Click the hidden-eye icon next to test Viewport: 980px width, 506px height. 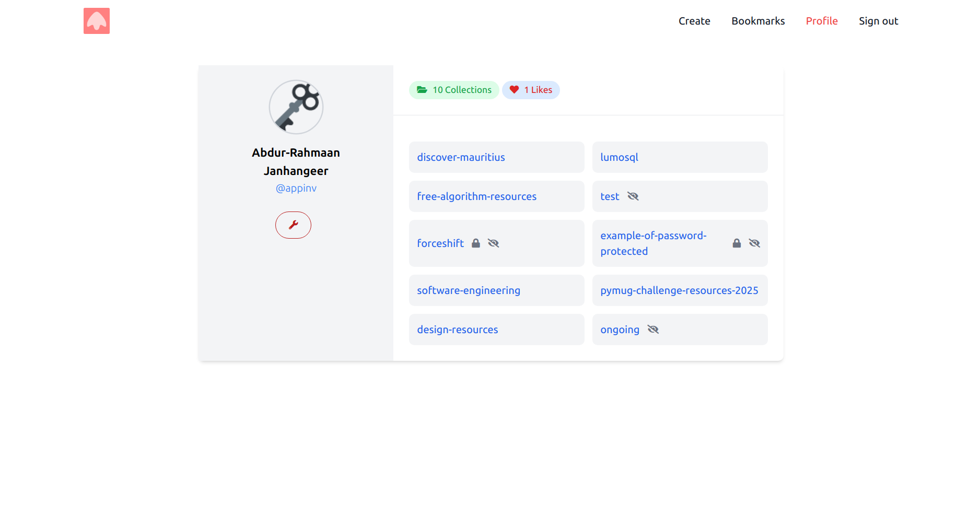633,196
